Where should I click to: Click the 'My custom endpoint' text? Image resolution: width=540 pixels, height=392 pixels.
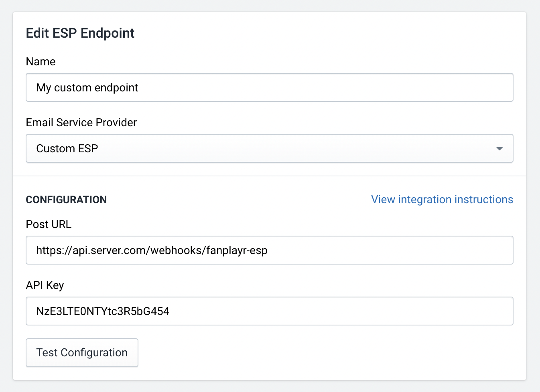pyautogui.click(x=87, y=87)
